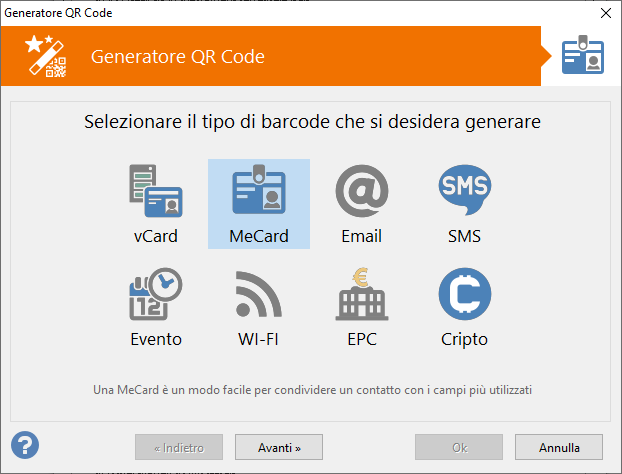Click the magic wand QR icon in header

coord(44,55)
